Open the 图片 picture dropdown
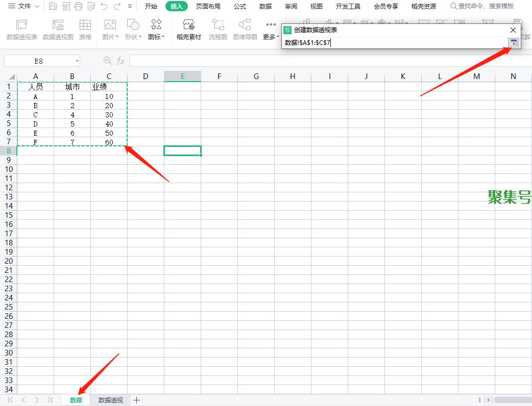The width and height of the screenshot is (532, 406). click(110, 37)
